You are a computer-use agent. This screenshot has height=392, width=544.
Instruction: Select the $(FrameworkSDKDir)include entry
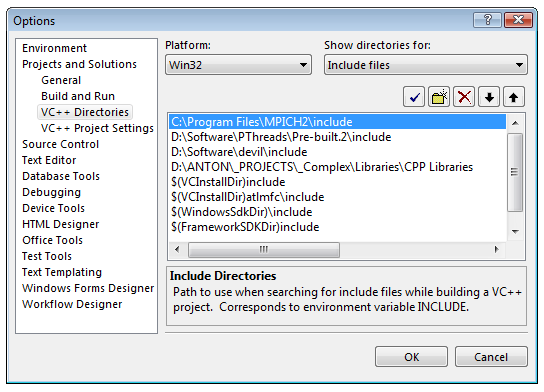[337, 227]
